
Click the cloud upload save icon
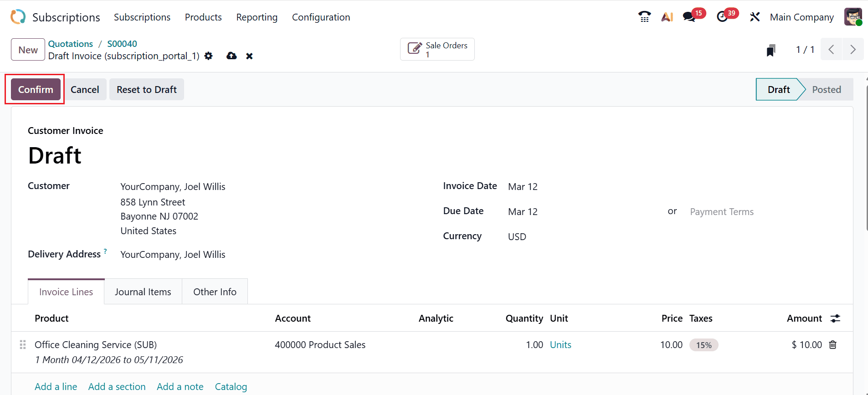pos(231,56)
